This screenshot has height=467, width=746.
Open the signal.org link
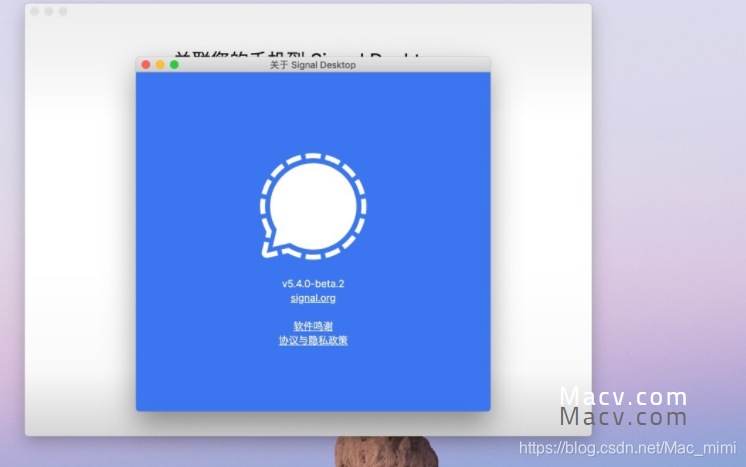313,298
